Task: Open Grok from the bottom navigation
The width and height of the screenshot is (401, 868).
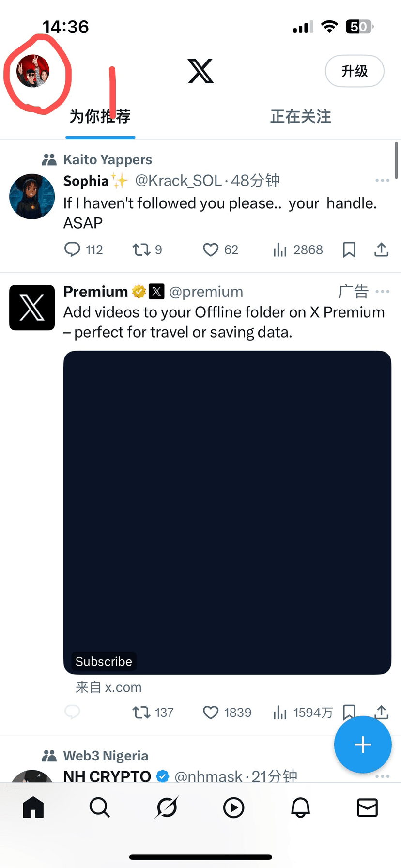Action: pos(167,807)
